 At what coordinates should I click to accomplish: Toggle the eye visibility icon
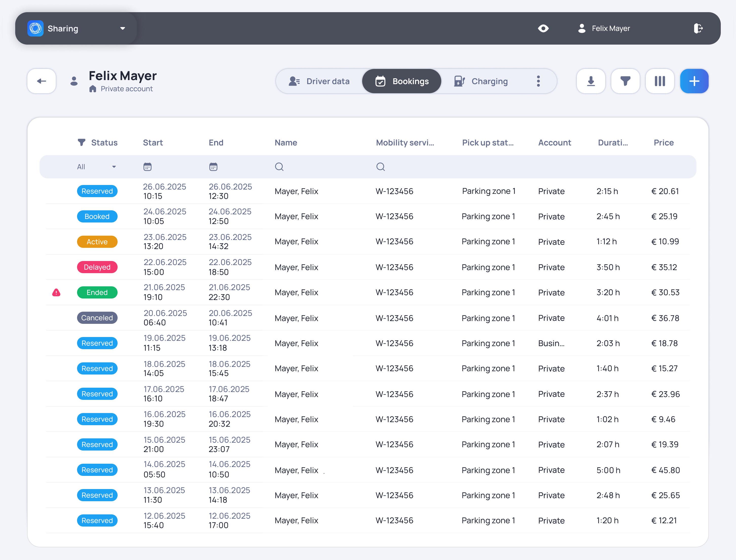(543, 28)
